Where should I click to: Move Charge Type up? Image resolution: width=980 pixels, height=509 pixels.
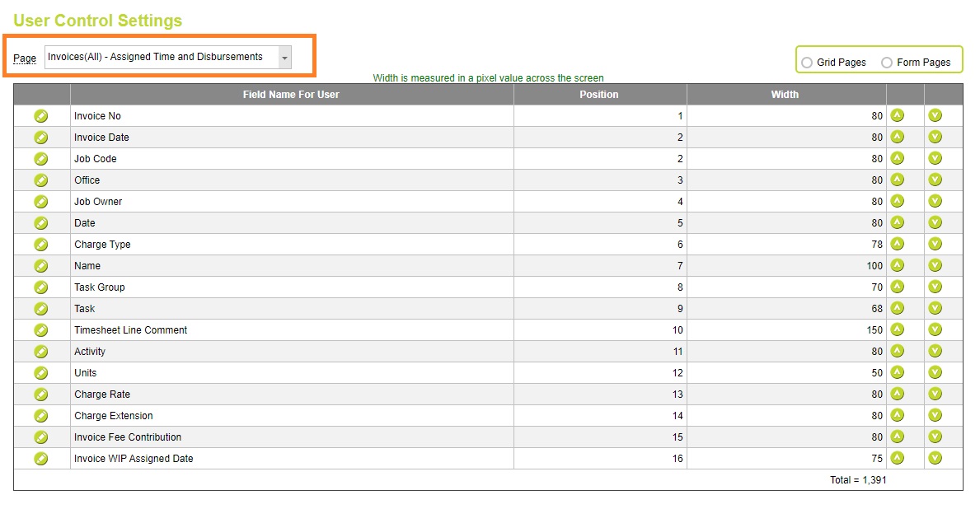click(897, 244)
